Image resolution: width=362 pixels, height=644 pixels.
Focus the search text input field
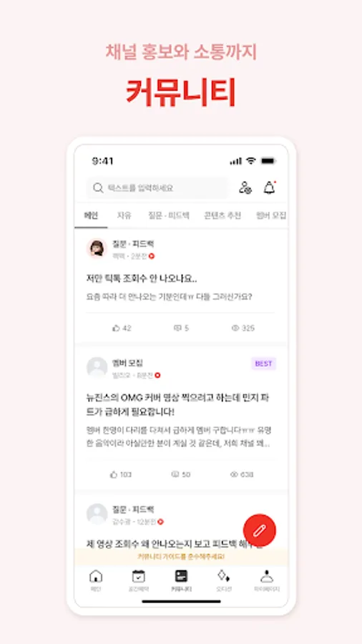[157, 187]
